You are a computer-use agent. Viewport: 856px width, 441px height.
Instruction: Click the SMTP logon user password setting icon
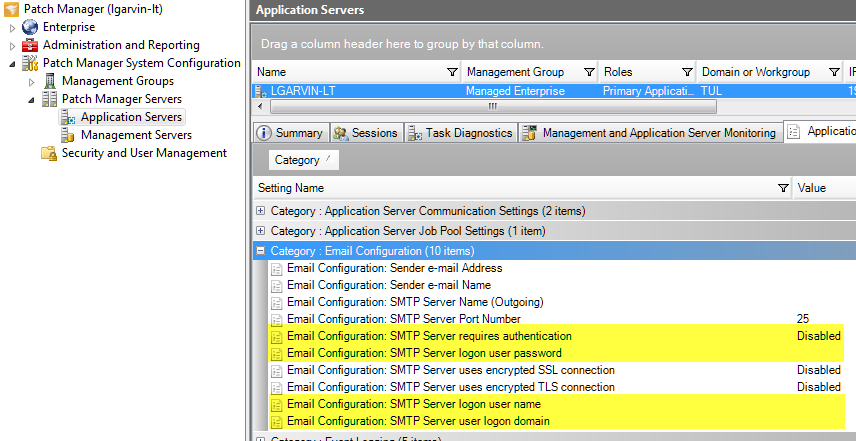tap(277, 354)
